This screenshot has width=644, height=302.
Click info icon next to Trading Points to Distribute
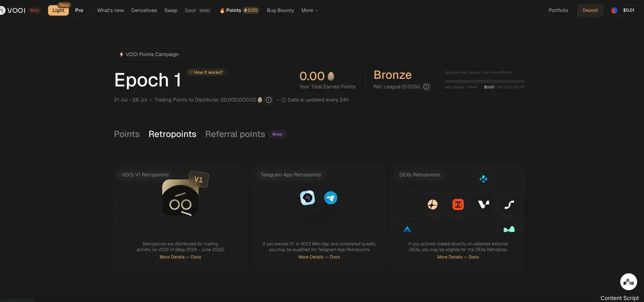pyautogui.click(x=269, y=99)
